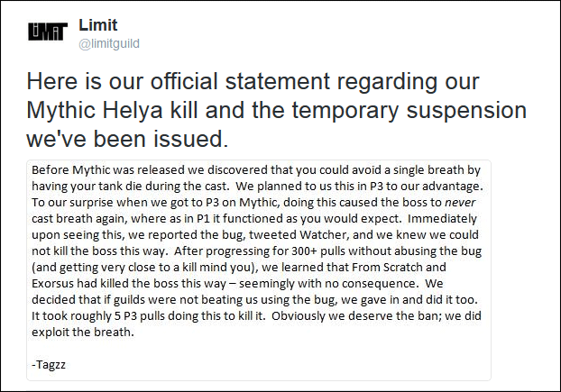Click 'To our surprise when we got' line
This screenshot has height=392, width=561.
pyautogui.click(x=253, y=202)
